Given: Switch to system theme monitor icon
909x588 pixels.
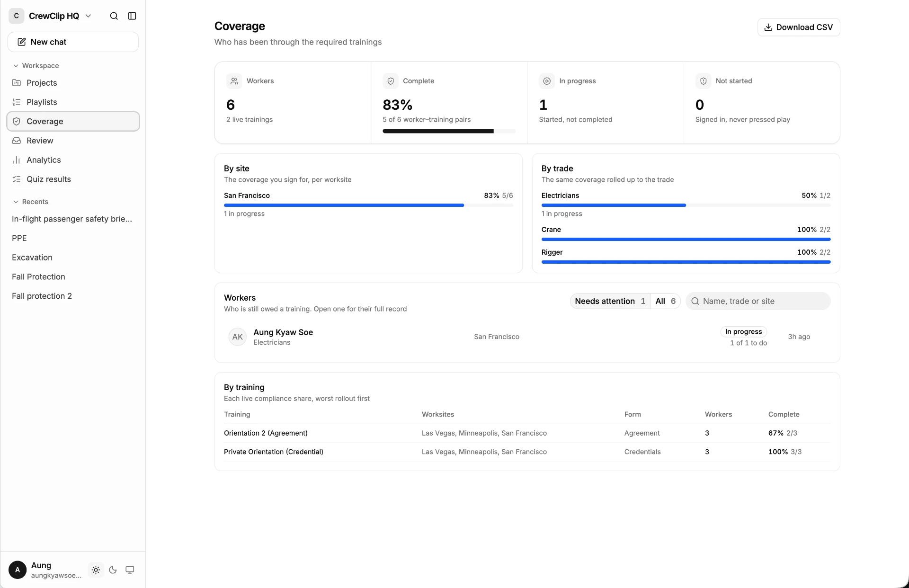Looking at the screenshot, I should tap(130, 570).
